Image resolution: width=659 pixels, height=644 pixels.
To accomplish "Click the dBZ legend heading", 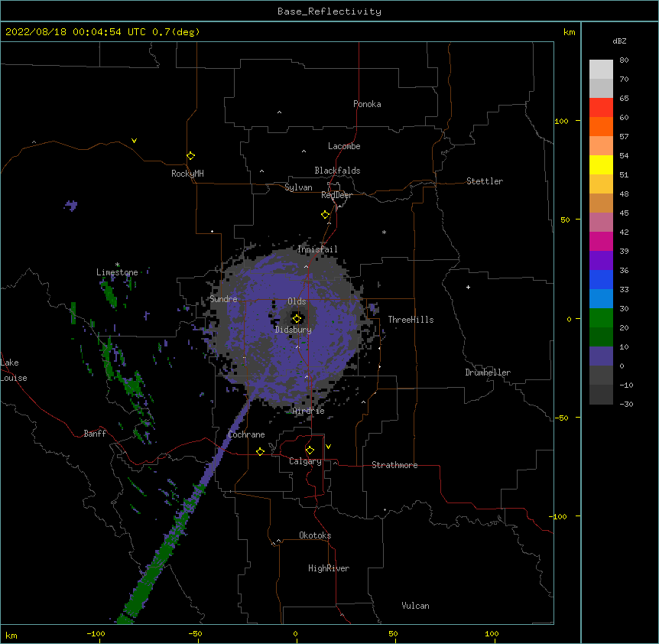I will (x=619, y=41).
